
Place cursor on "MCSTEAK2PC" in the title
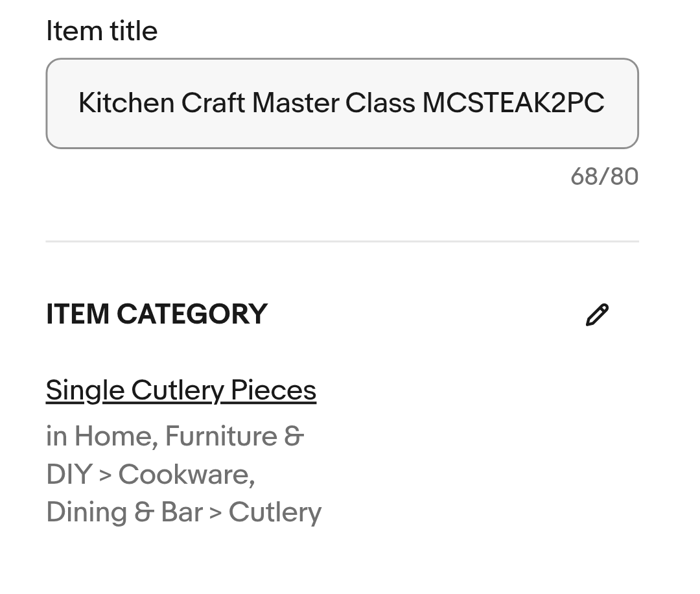click(513, 103)
